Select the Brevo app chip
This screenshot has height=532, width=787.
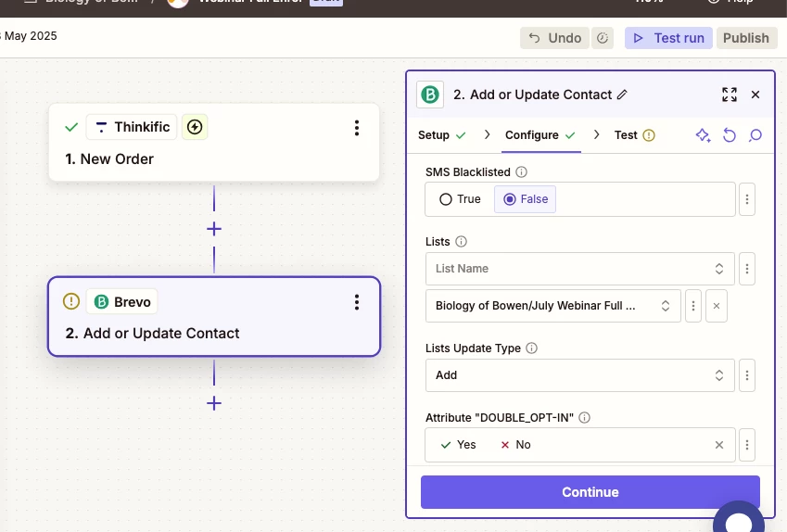point(122,301)
